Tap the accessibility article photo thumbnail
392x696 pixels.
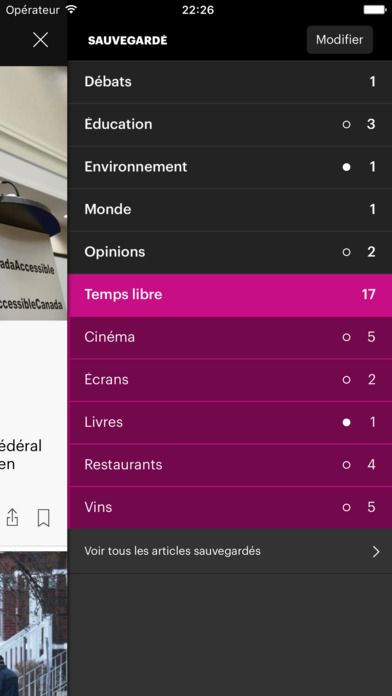click(x=33, y=193)
